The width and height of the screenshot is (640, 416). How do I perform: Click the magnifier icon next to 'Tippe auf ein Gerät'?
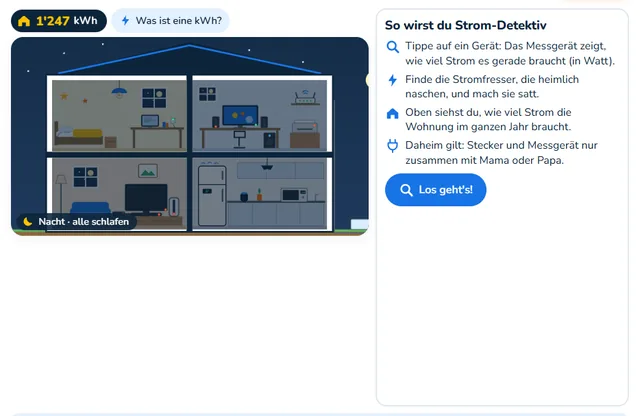point(393,47)
